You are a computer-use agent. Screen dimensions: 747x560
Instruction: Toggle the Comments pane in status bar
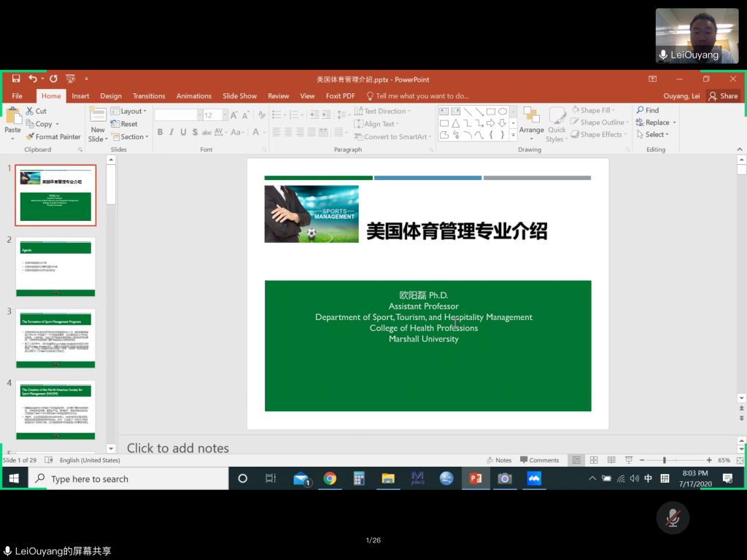[539, 460]
